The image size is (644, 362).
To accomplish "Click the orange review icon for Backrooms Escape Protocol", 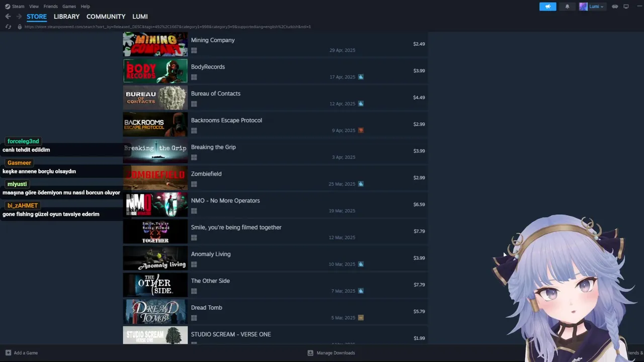I will point(361,130).
